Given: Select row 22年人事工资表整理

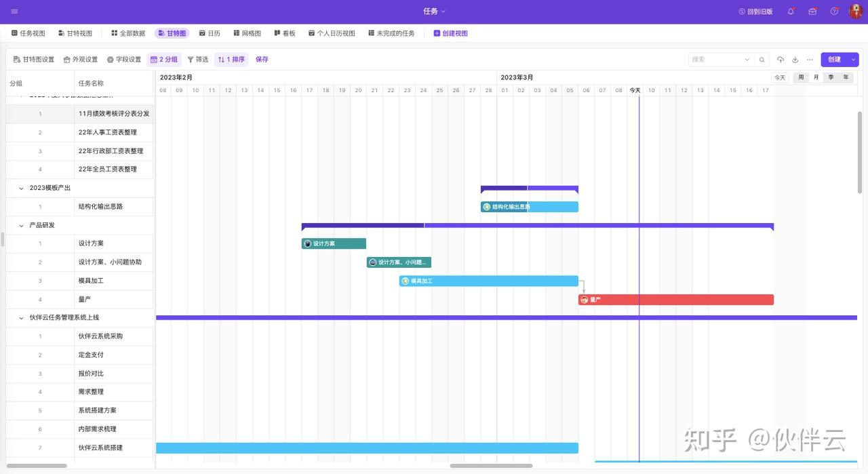Looking at the screenshot, I should (80, 132).
